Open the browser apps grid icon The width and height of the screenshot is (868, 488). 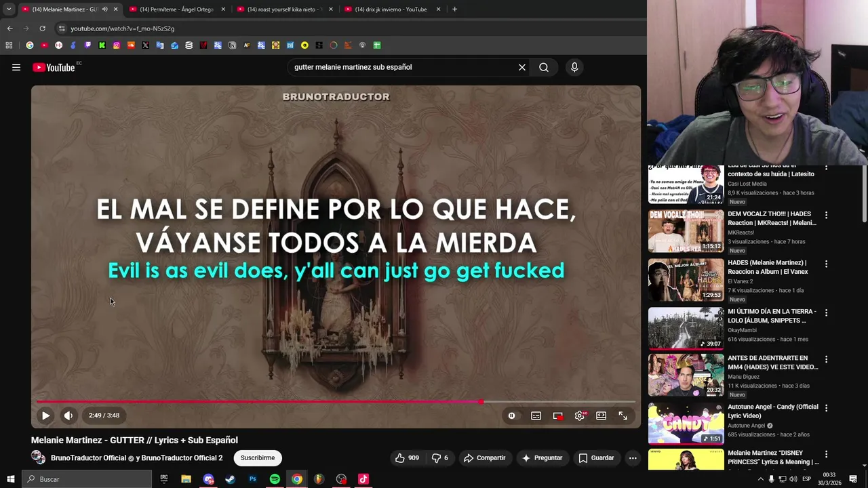[x=9, y=45]
